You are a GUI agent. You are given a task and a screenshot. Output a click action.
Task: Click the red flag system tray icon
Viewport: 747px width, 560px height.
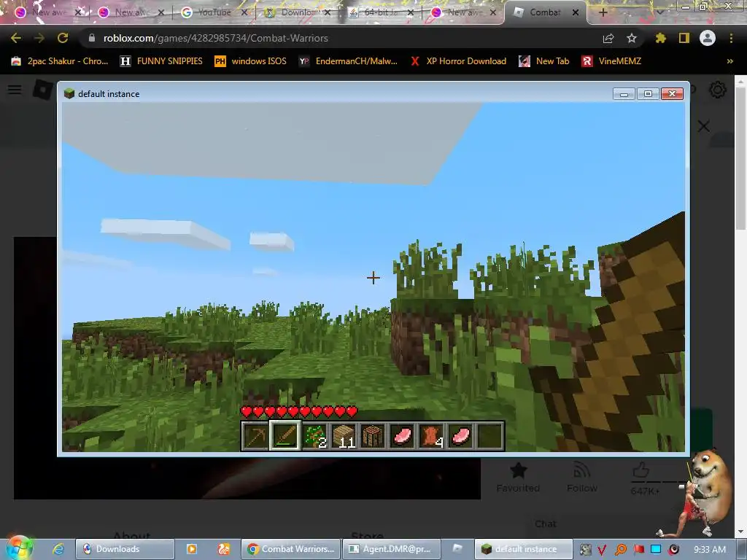click(x=639, y=550)
